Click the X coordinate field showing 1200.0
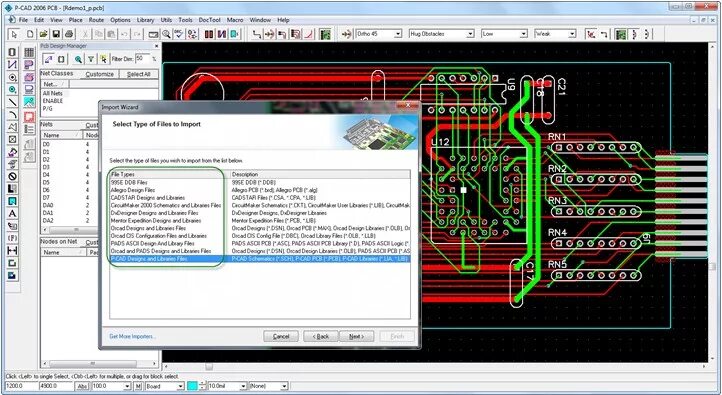 [x=21, y=386]
